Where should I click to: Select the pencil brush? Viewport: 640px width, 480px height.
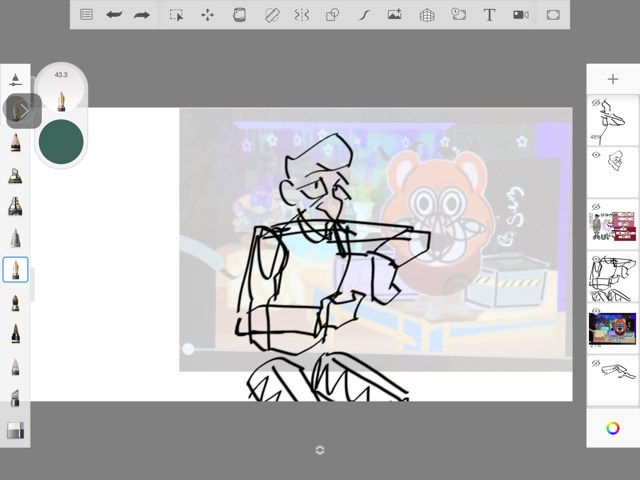(15, 142)
